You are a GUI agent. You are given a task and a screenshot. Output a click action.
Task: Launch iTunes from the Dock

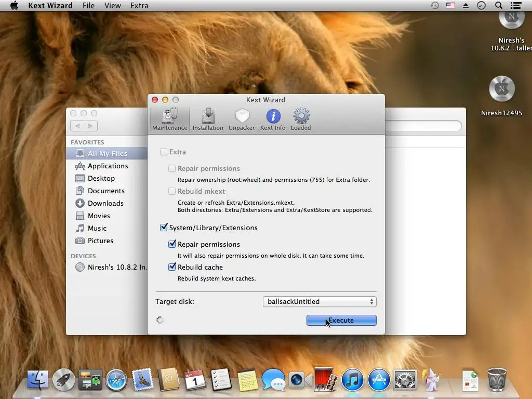[352, 379]
